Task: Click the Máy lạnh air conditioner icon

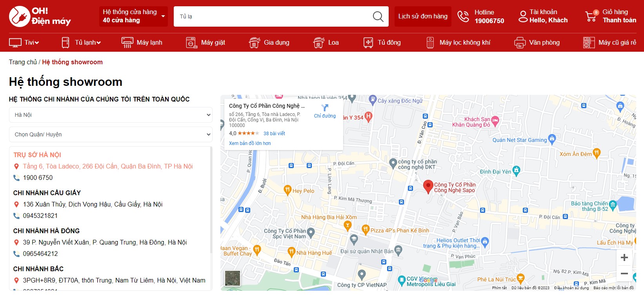Action: [x=127, y=42]
